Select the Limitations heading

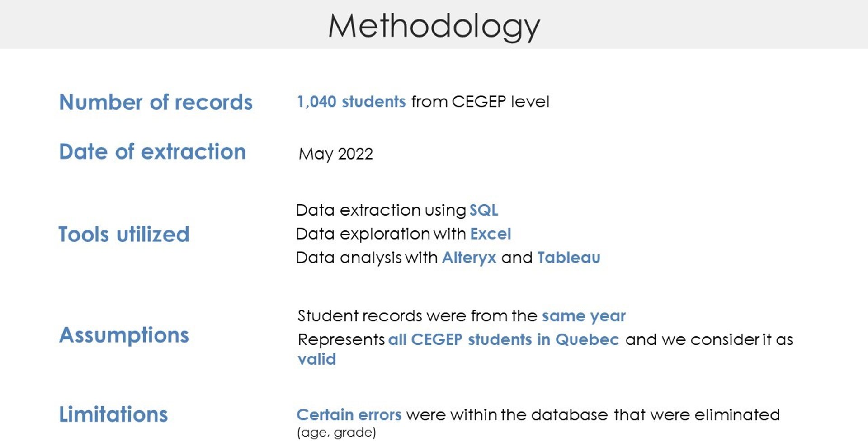(113, 414)
